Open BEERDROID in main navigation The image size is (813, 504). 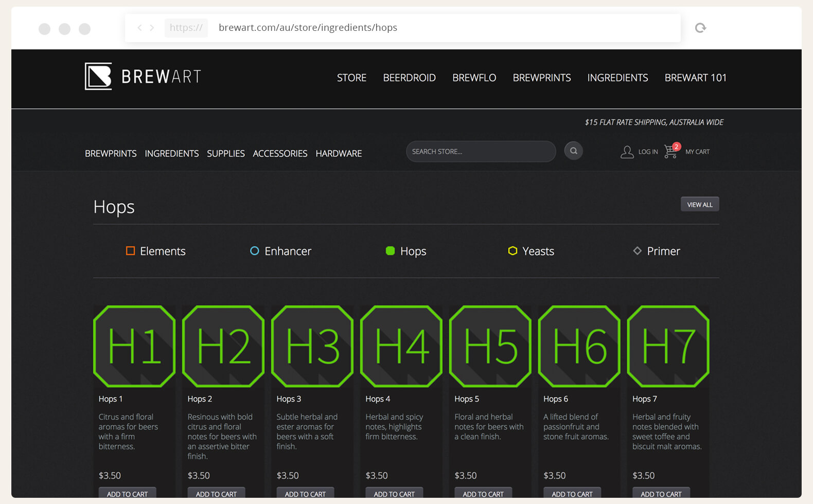pos(409,78)
